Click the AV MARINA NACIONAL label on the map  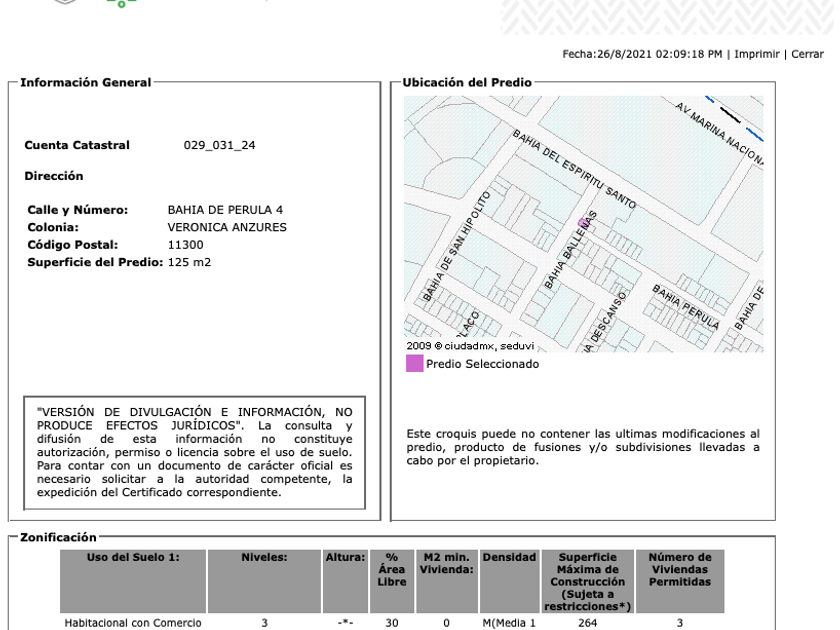click(x=719, y=132)
